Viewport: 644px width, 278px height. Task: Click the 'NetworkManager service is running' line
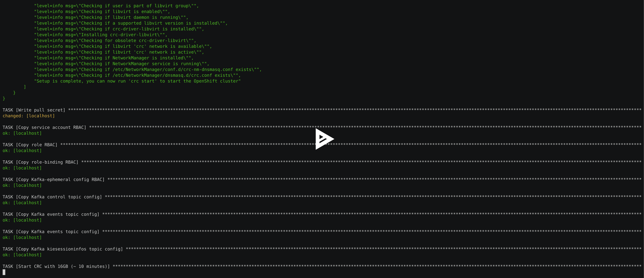point(121,64)
